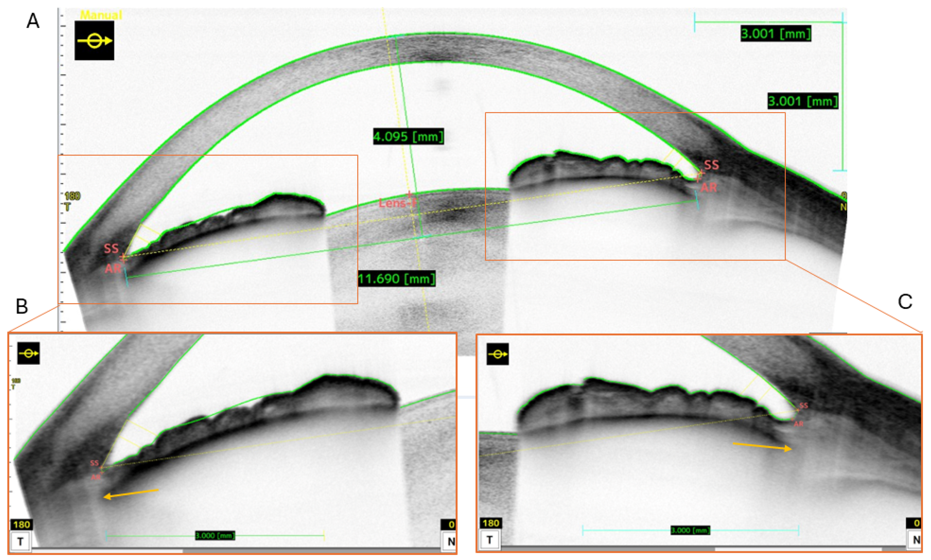Click the 180 T label on panel A
This screenshot has height=560, width=931.
[x=71, y=201]
